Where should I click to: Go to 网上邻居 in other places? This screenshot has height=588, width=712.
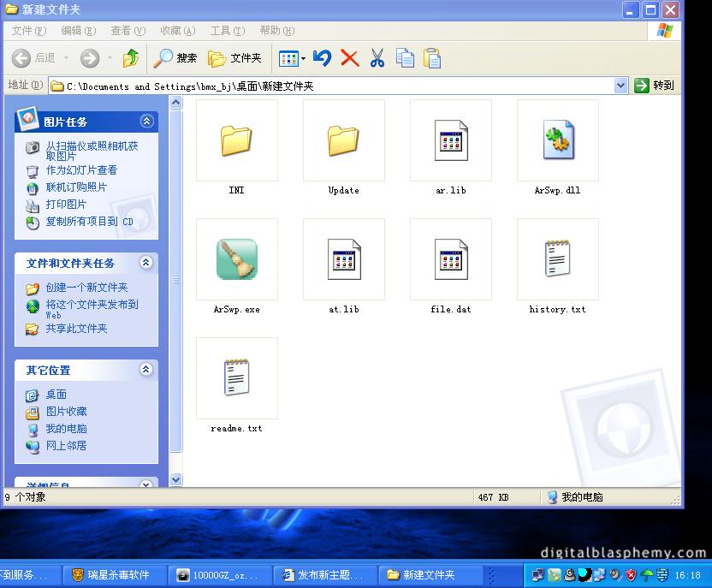[x=66, y=446]
